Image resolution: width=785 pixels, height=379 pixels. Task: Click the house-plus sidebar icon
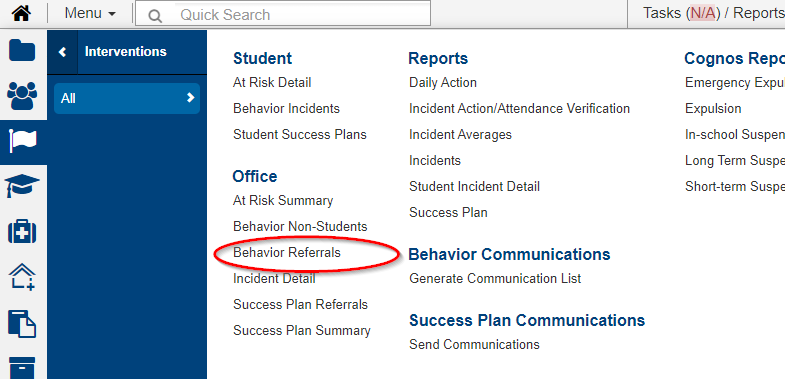[22, 276]
